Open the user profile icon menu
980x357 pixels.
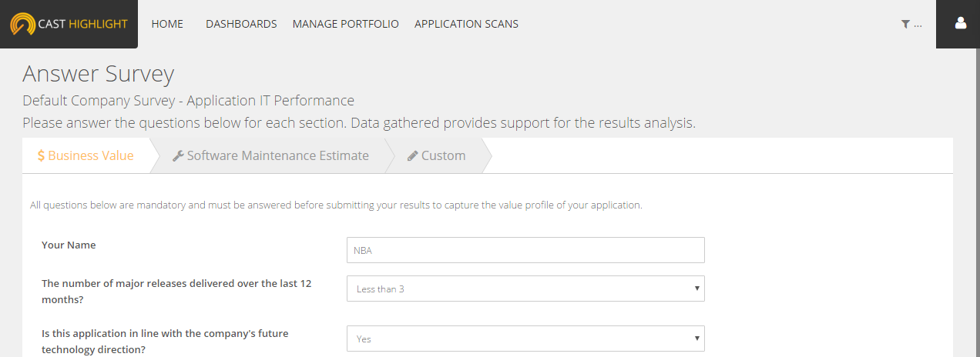coord(960,24)
